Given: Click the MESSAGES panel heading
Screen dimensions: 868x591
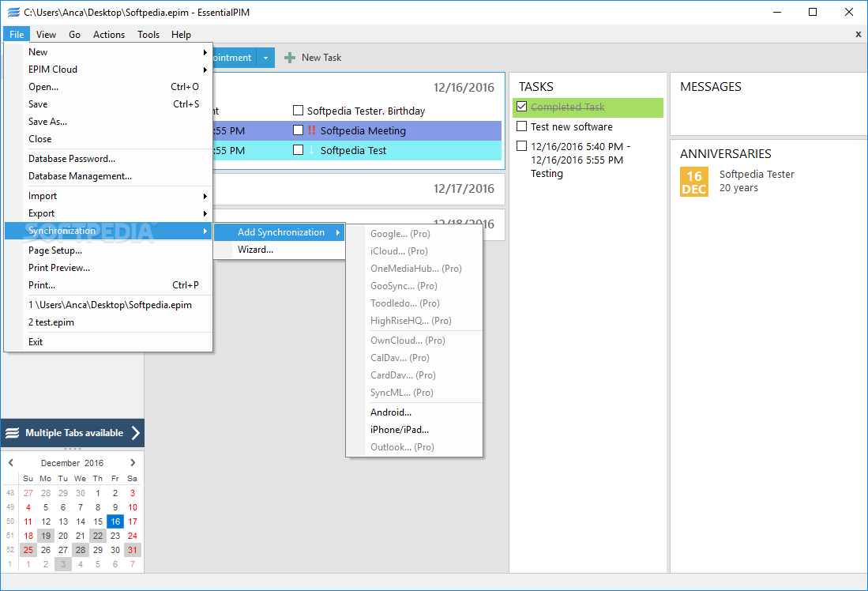Looking at the screenshot, I should pyautogui.click(x=711, y=87).
